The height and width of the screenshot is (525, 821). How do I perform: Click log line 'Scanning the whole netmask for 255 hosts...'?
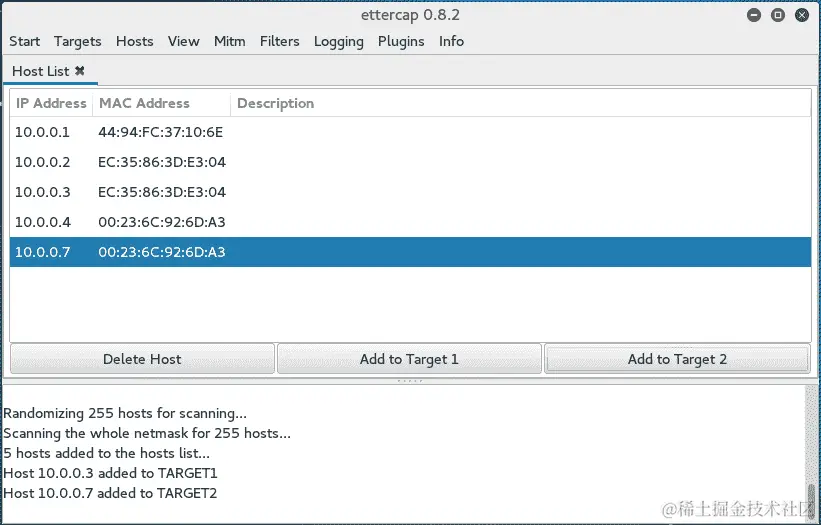coord(147,433)
